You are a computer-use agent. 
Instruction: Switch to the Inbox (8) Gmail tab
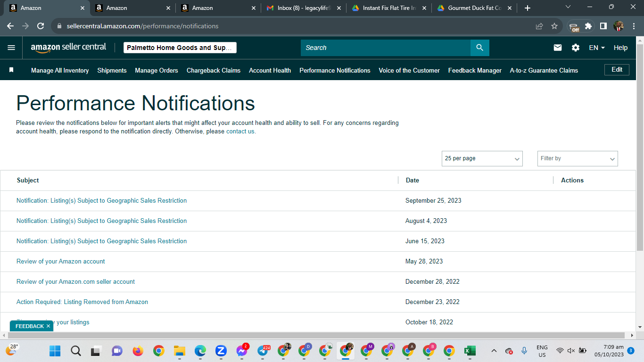click(x=303, y=8)
